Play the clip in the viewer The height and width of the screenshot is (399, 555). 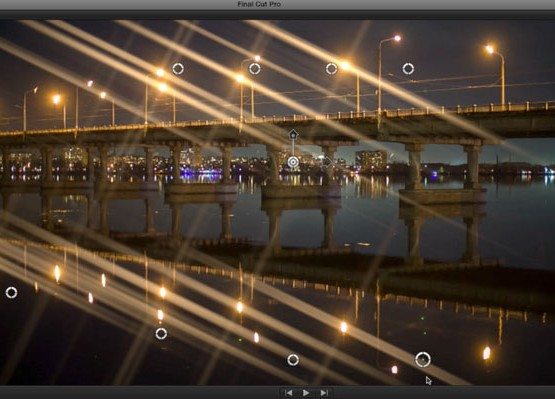[x=306, y=393]
